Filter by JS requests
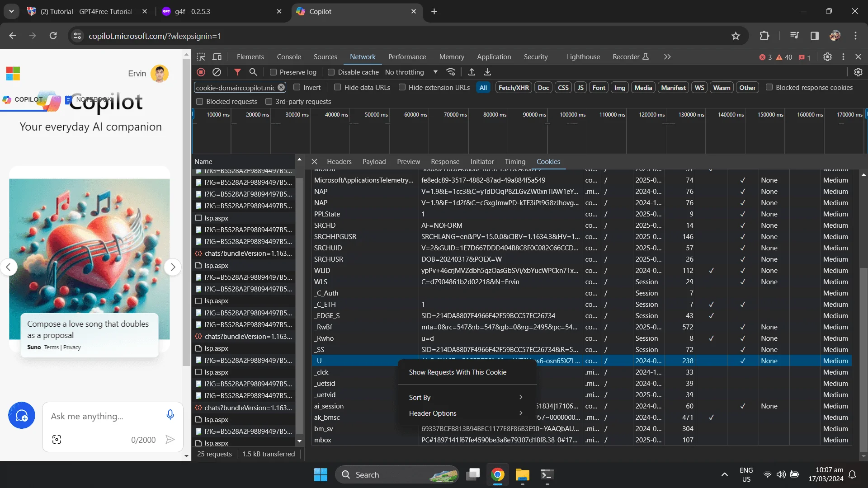 (x=580, y=88)
